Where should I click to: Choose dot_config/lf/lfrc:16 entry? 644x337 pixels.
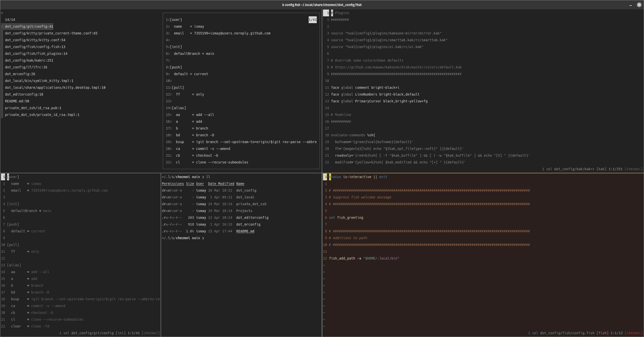tap(26, 67)
